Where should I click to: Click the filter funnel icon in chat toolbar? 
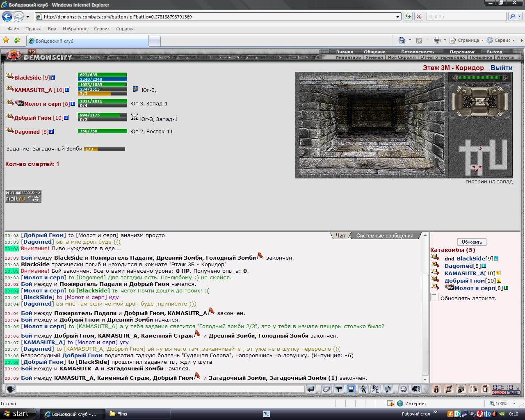coord(339,389)
